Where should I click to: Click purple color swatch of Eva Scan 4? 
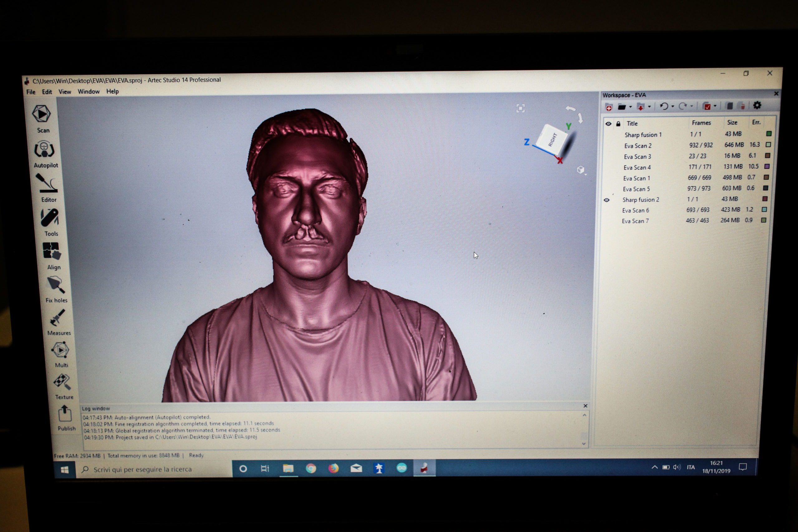[x=767, y=166]
